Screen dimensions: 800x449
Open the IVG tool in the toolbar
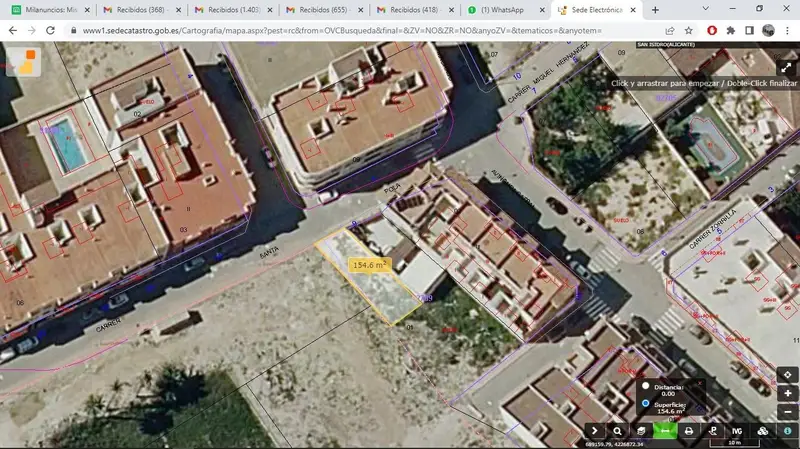click(737, 431)
